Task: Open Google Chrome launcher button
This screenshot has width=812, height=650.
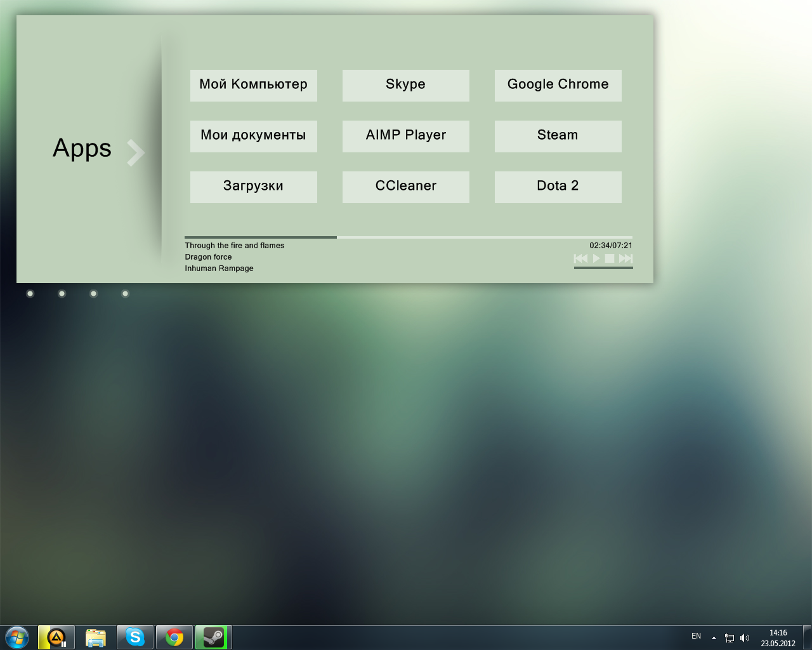Action: click(558, 86)
